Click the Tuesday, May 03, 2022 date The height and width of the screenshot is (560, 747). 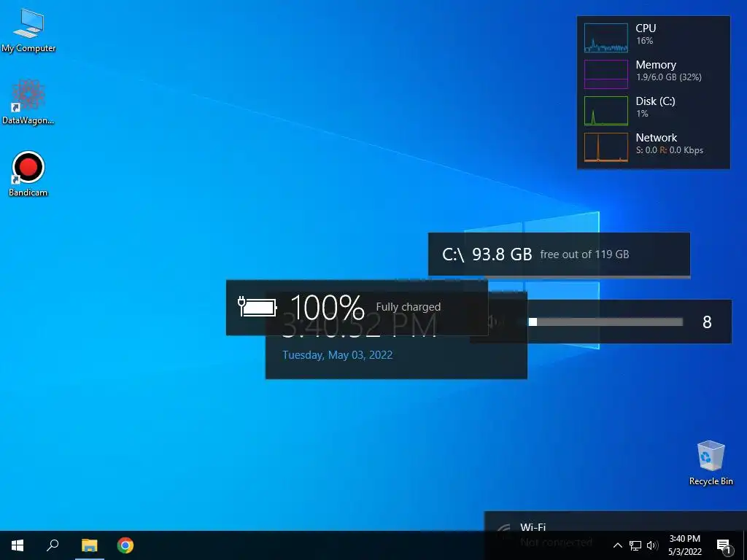[337, 355]
